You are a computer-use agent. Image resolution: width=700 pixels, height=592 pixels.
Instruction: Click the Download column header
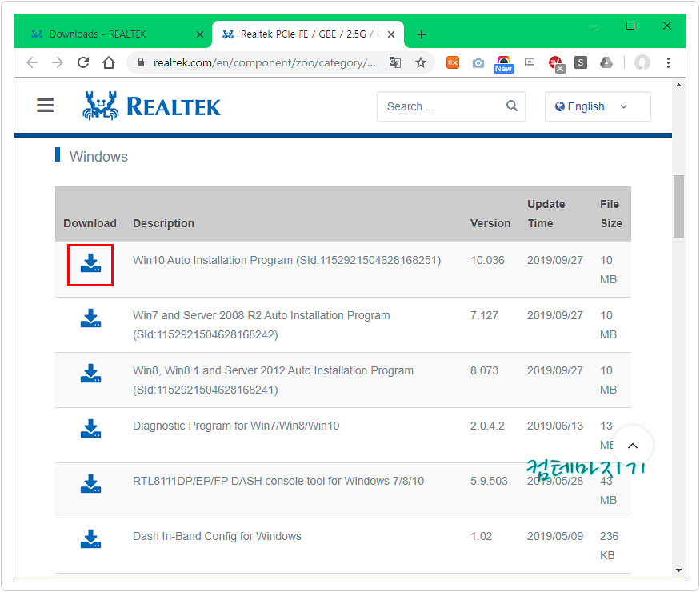click(90, 223)
